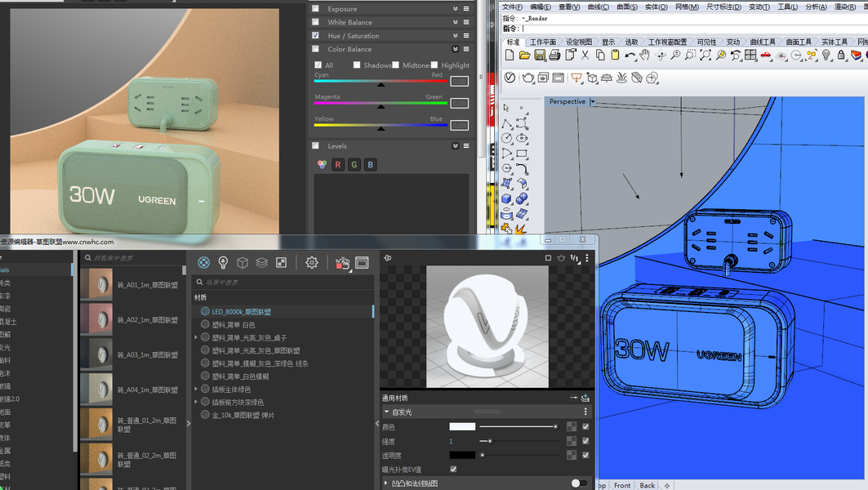
Task: Click the Paste clipboard icon in Rhino
Action: pyautogui.click(x=615, y=55)
